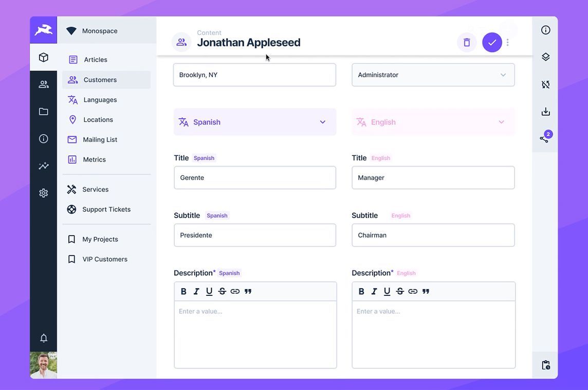The image size is (588, 390).
Task: Open the settings gear in left rail
Action: point(44,193)
